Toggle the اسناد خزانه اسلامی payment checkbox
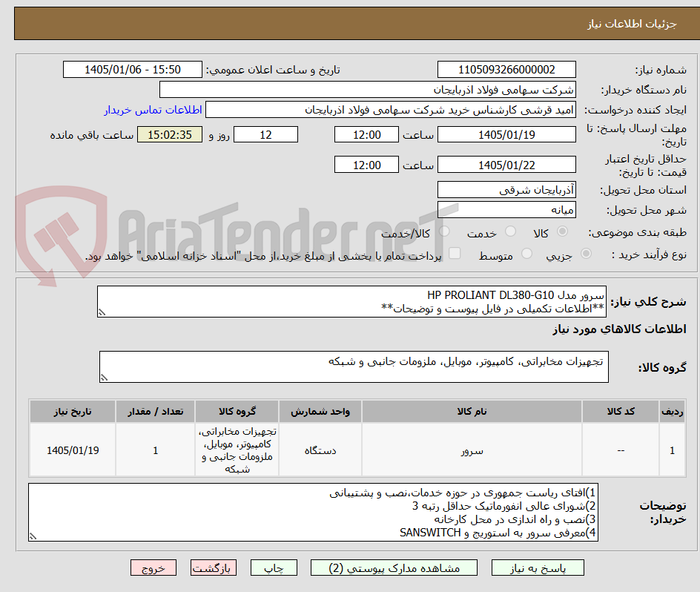The image size is (700, 592). [455, 253]
